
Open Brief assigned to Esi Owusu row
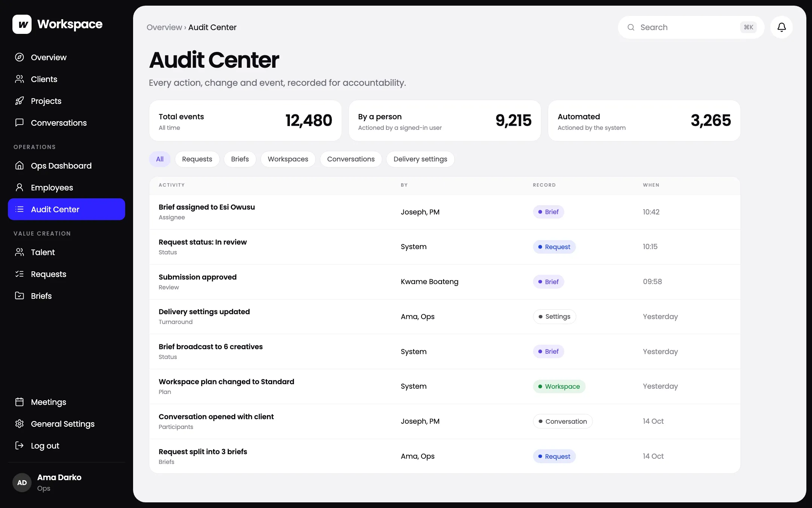[445, 212]
